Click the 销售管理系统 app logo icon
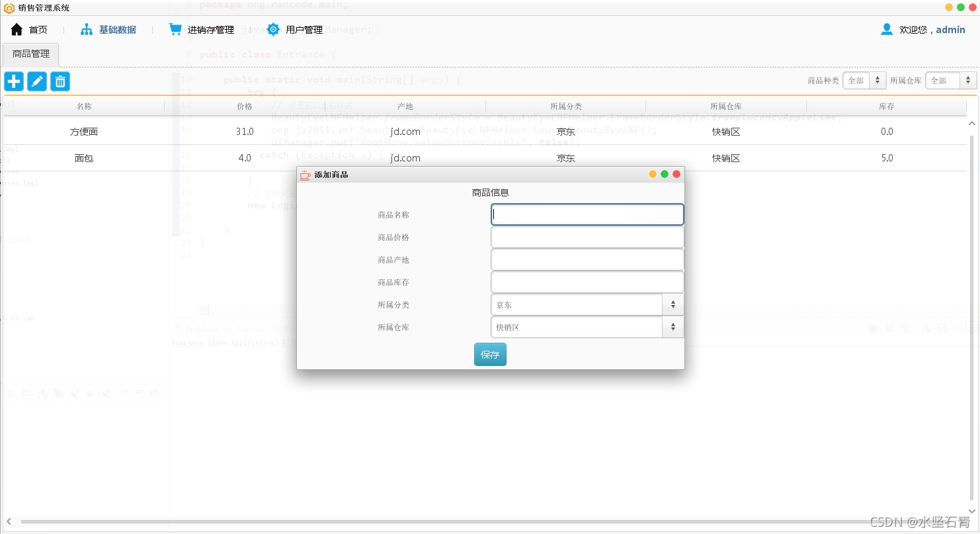The image size is (980, 534). pyautogui.click(x=9, y=8)
